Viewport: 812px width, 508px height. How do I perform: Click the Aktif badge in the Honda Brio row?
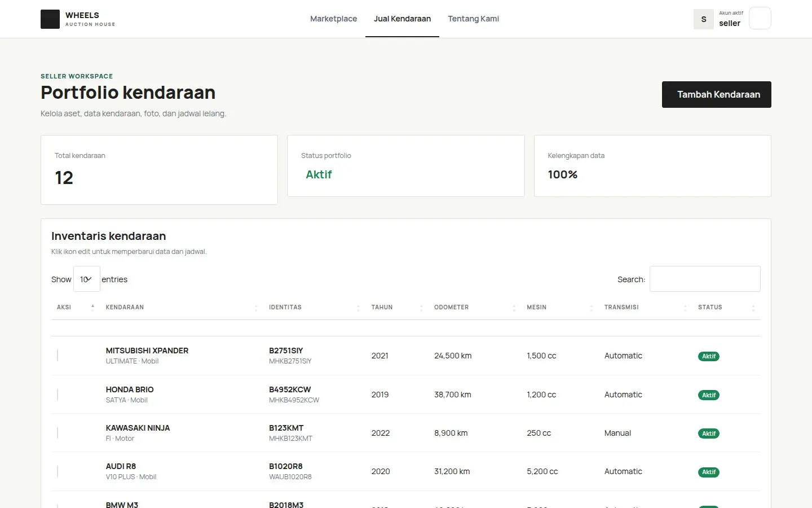coord(709,395)
